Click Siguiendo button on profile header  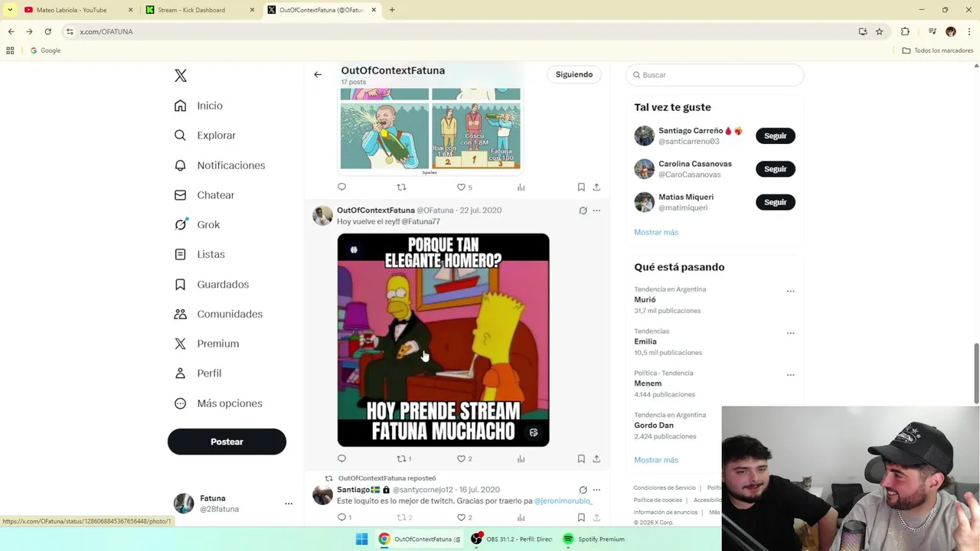pyautogui.click(x=574, y=74)
